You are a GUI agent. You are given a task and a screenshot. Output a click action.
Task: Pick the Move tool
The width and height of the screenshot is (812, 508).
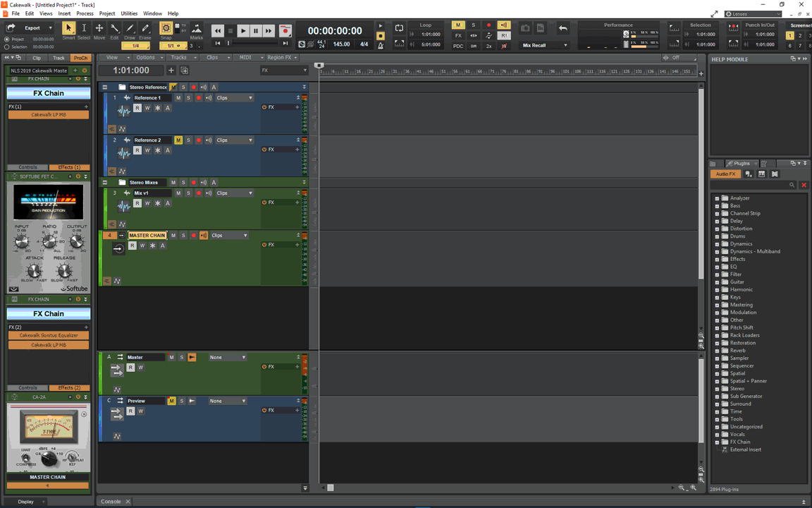[99, 28]
